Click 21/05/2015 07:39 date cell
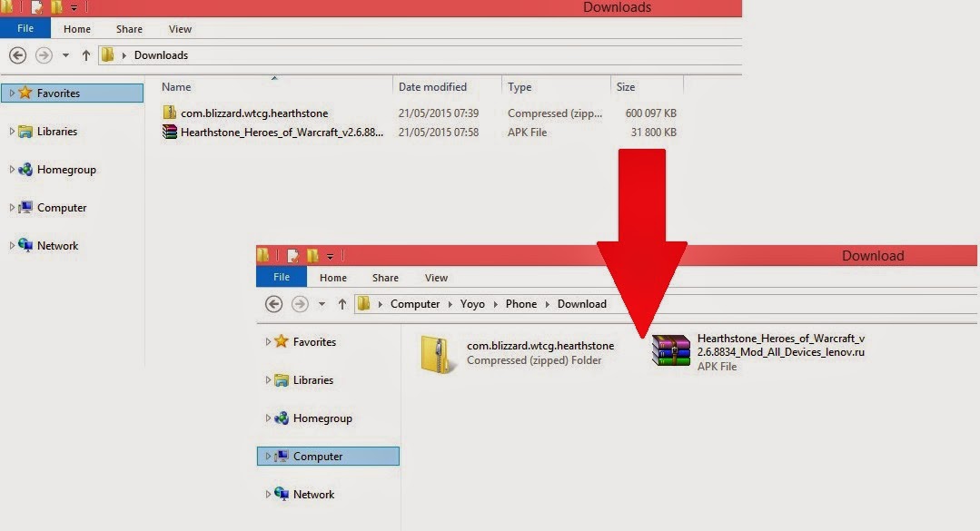The image size is (980, 531). point(438,113)
